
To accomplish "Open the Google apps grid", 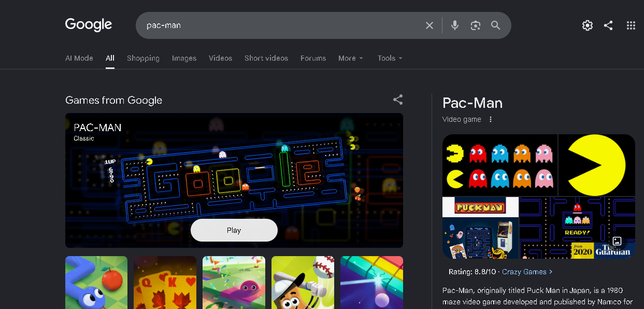I will (x=631, y=25).
